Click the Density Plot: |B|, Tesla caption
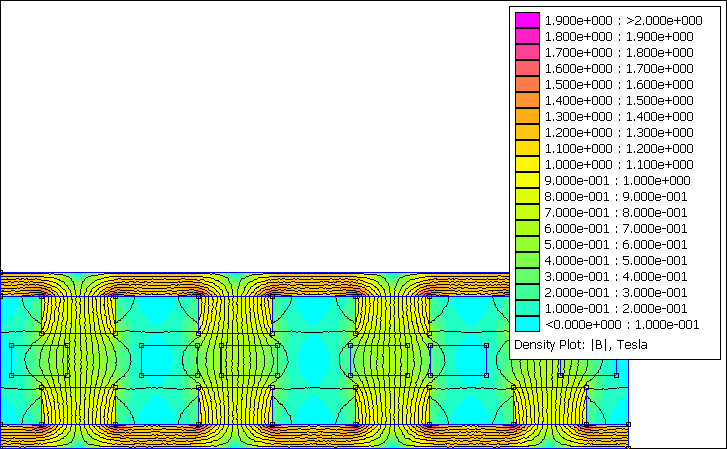The width and height of the screenshot is (727, 449). coord(581,345)
